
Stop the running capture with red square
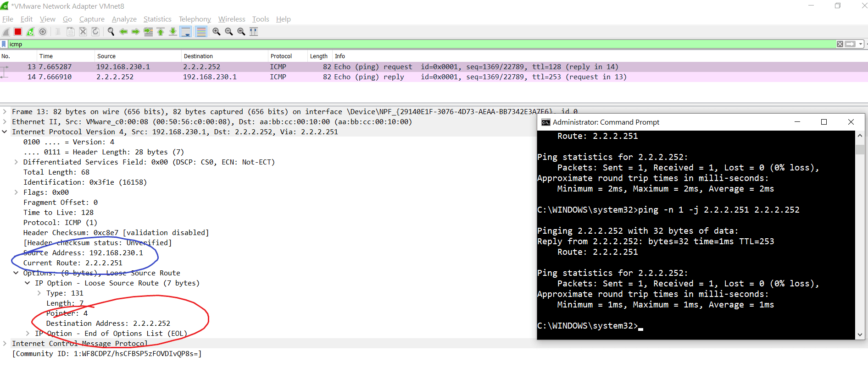coord(18,32)
